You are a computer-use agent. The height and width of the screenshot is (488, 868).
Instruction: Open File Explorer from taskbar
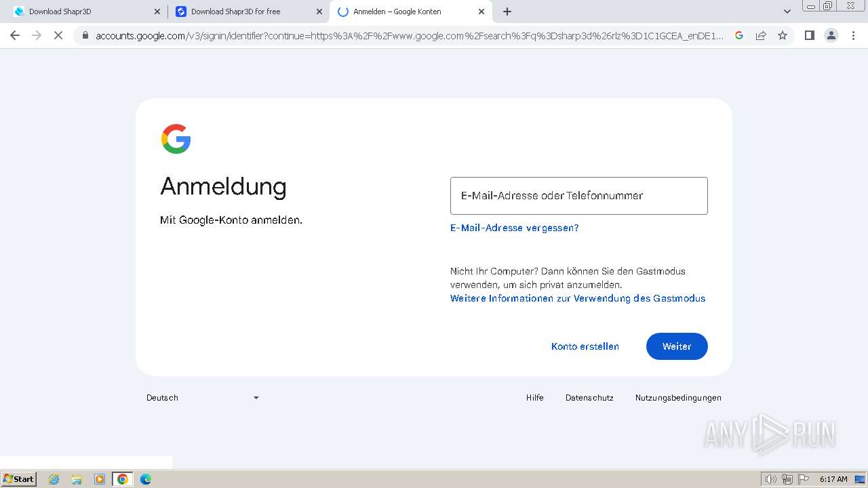click(77, 479)
